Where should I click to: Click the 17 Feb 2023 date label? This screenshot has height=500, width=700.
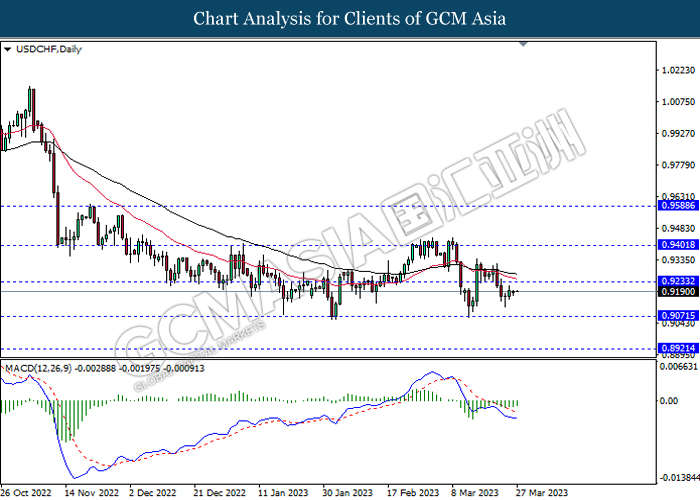[x=412, y=493]
